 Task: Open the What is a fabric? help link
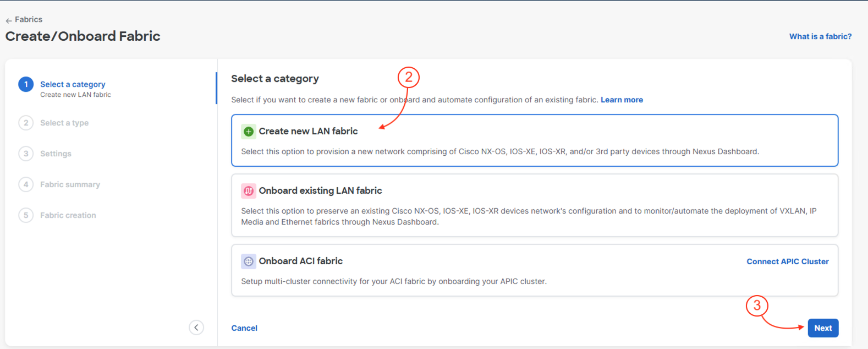tap(820, 36)
